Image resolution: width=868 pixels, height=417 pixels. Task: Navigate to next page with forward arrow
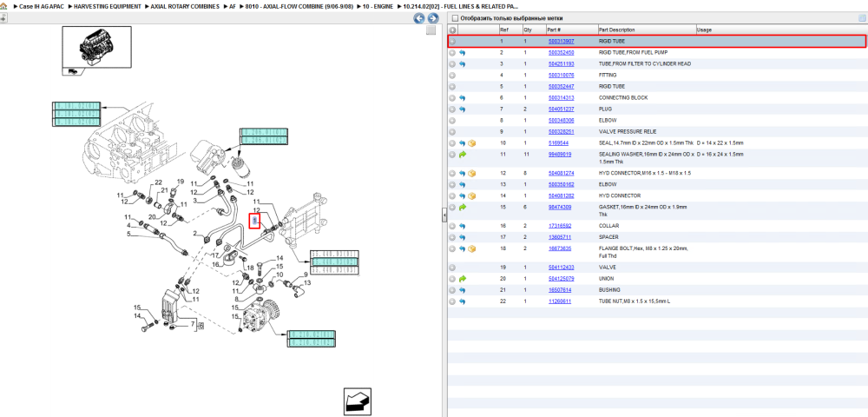coord(432,18)
